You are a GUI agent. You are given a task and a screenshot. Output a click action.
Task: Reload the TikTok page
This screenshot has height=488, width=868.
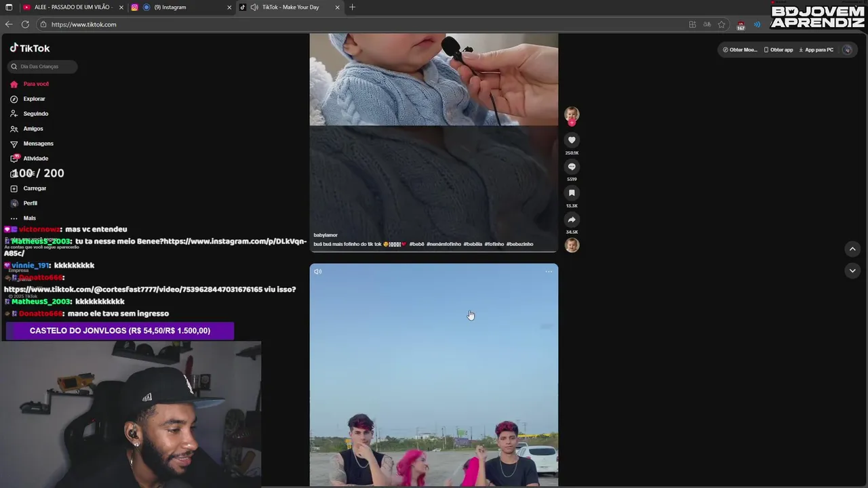click(25, 24)
